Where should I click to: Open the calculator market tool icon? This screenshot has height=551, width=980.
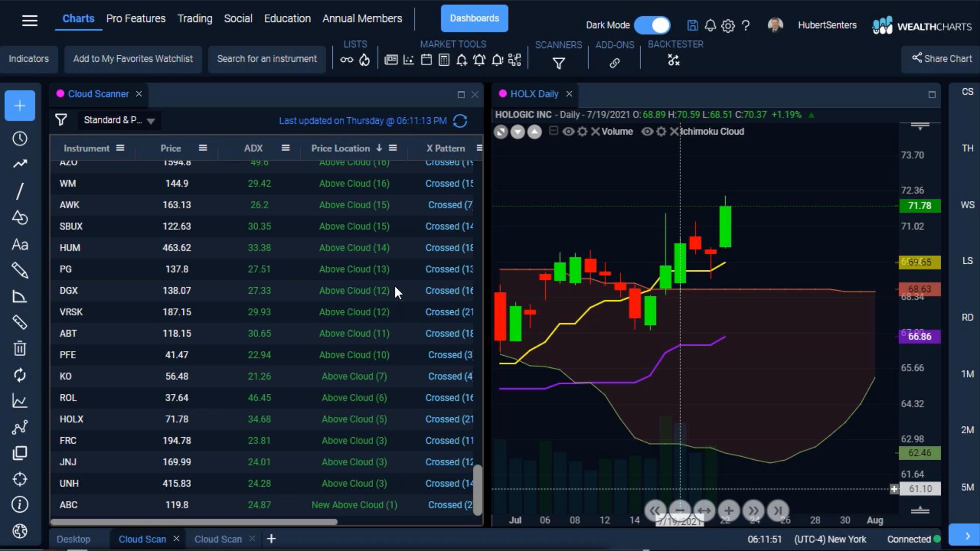[444, 60]
